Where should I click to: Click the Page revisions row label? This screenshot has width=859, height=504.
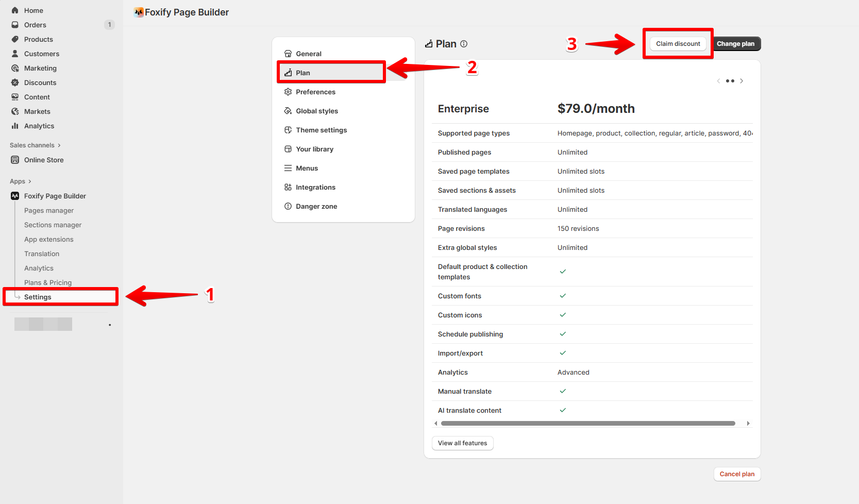(461, 228)
